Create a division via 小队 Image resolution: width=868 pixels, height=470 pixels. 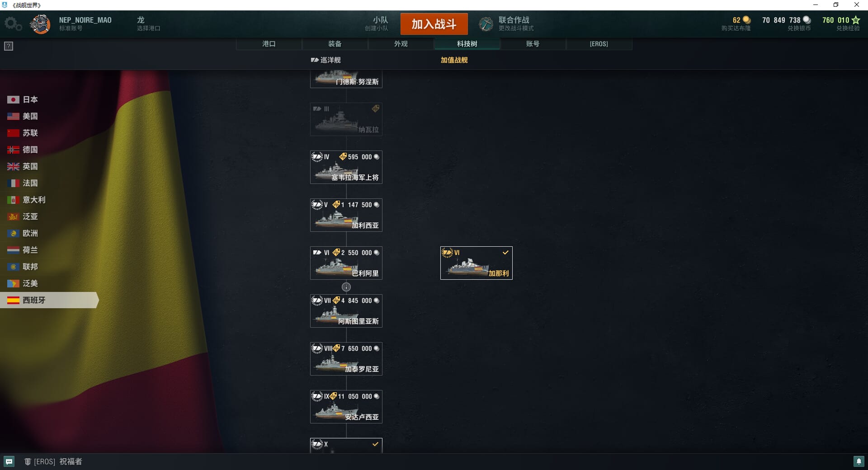[377, 23]
